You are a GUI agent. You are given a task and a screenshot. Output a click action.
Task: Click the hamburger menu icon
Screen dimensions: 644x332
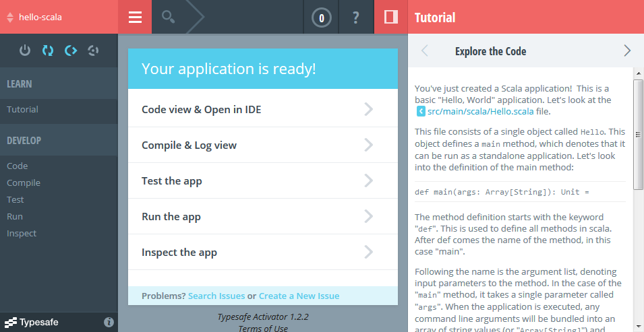(x=135, y=18)
